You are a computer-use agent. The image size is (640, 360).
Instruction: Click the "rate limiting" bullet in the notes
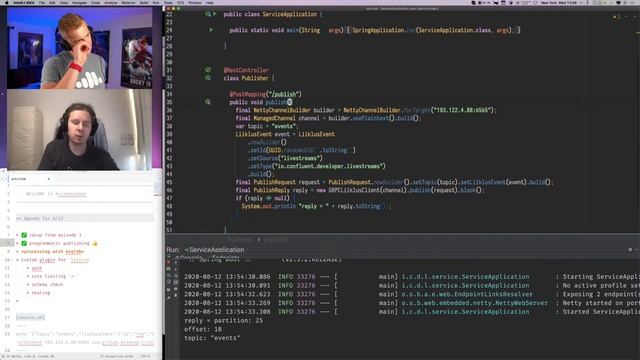coord(49,276)
